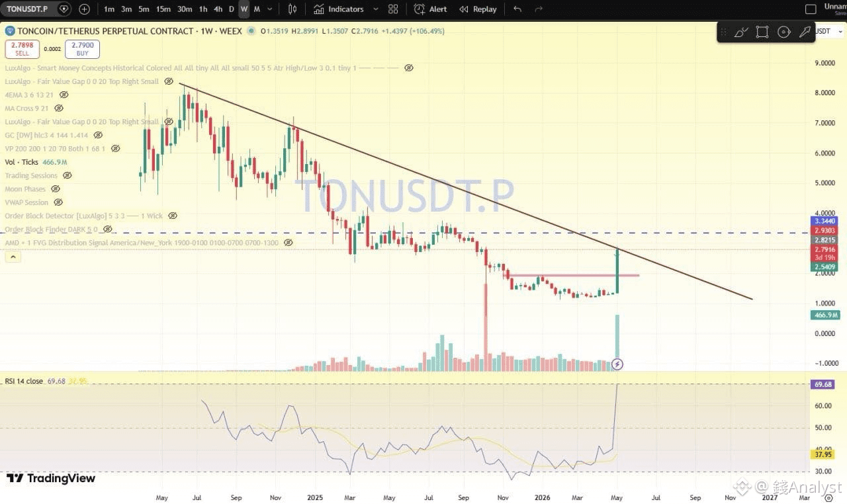Toggle visibility of GC [DW] hlc3 indicator
The height and width of the screenshot is (504, 847).
click(98, 135)
